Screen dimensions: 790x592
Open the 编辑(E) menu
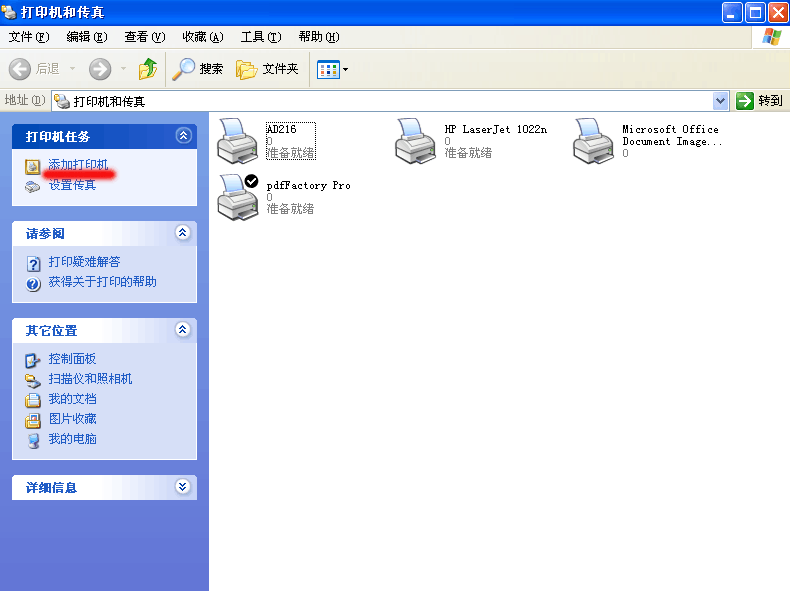tap(87, 37)
